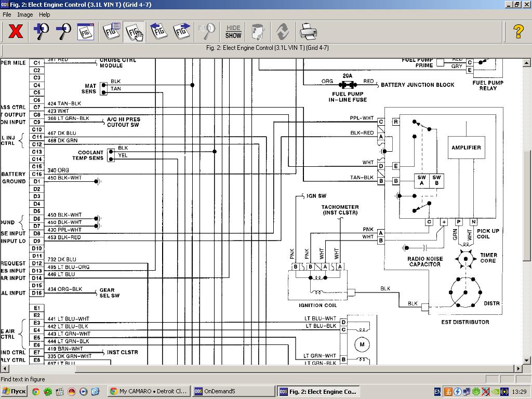Click the fit figure to window icon
The height and width of the screenshot is (399, 532).
pos(86,32)
